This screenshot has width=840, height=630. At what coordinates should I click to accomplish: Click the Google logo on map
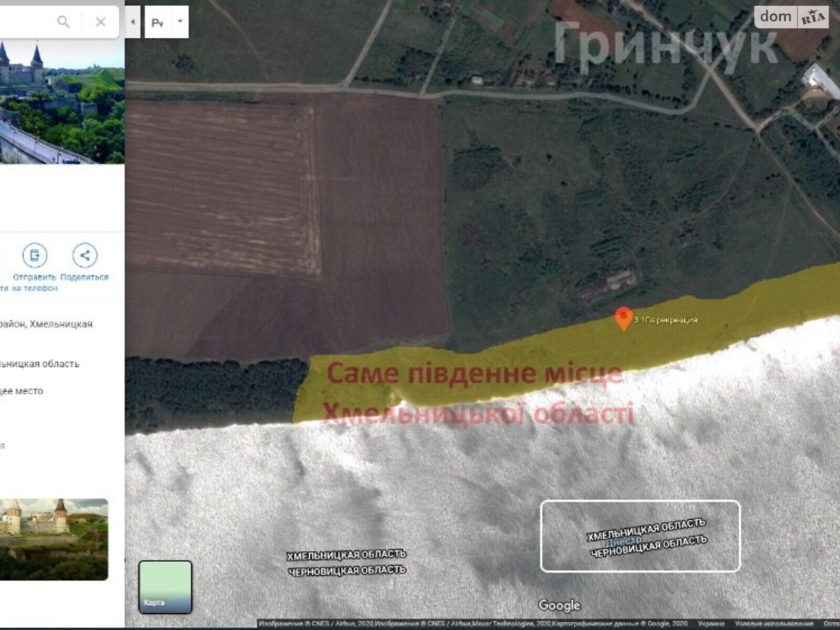tap(559, 605)
